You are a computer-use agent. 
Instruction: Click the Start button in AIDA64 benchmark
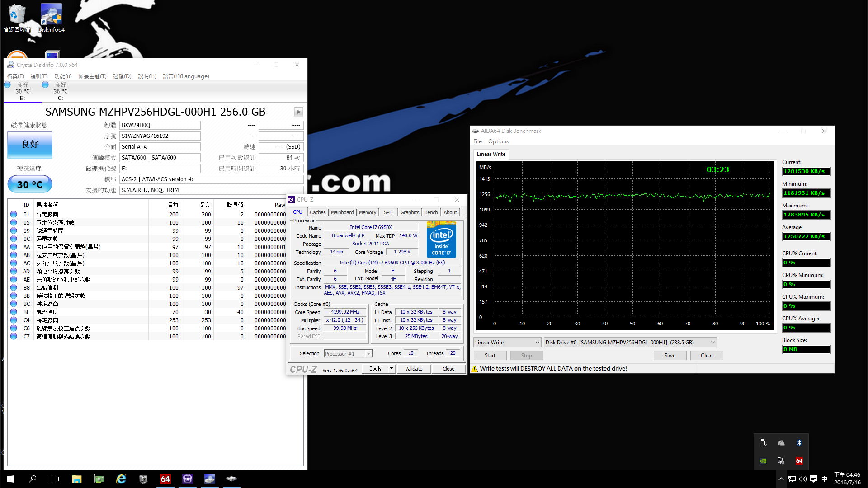[490, 356]
